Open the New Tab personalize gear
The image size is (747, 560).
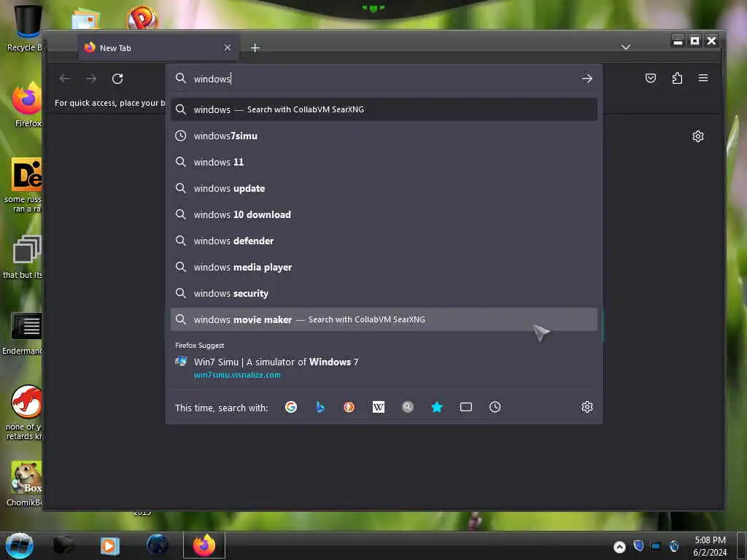pos(698,136)
